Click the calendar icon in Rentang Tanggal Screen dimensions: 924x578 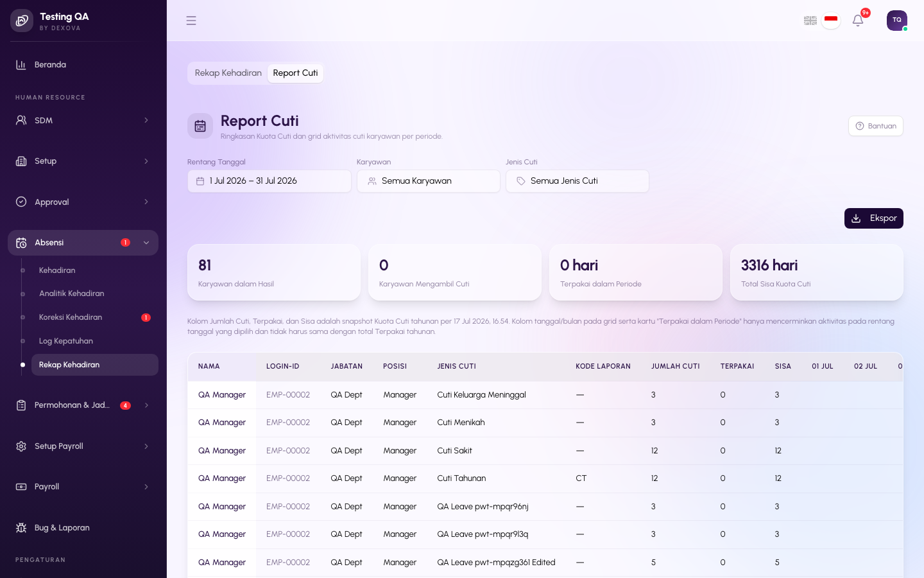[x=200, y=181]
